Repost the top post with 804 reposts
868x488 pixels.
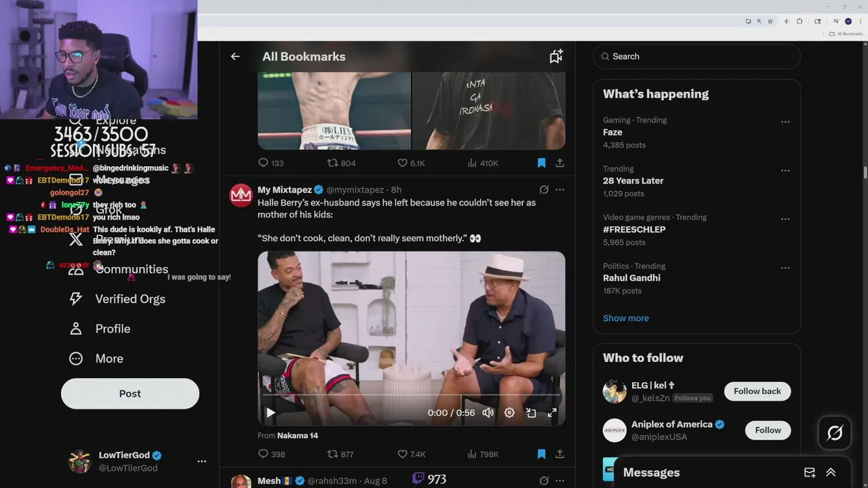[x=332, y=163]
